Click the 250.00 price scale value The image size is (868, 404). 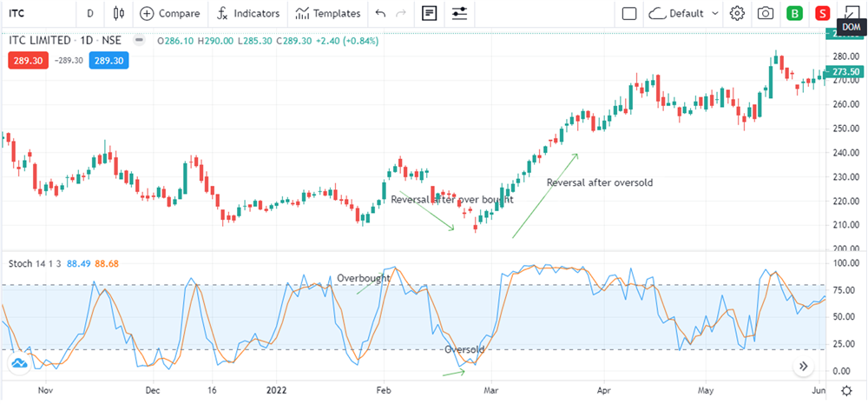pyautogui.click(x=846, y=129)
